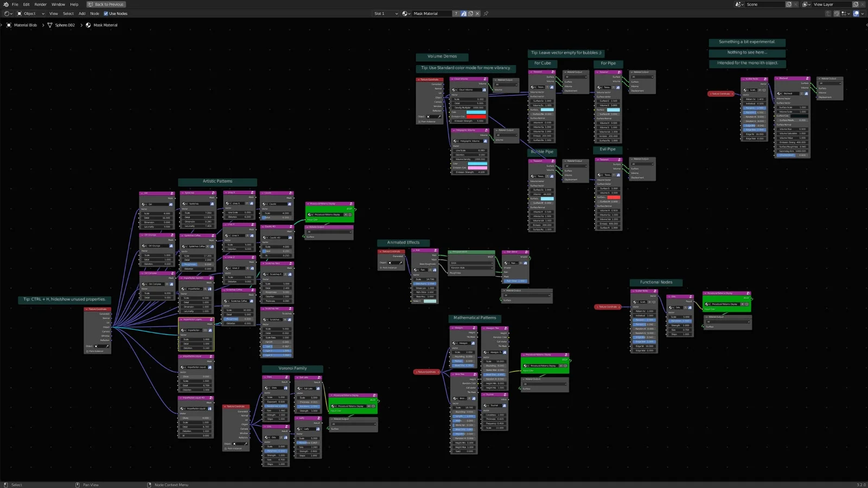The width and height of the screenshot is (868, 488).
Task: Toggle the Use Nodes checkbox
Action: 106,14
